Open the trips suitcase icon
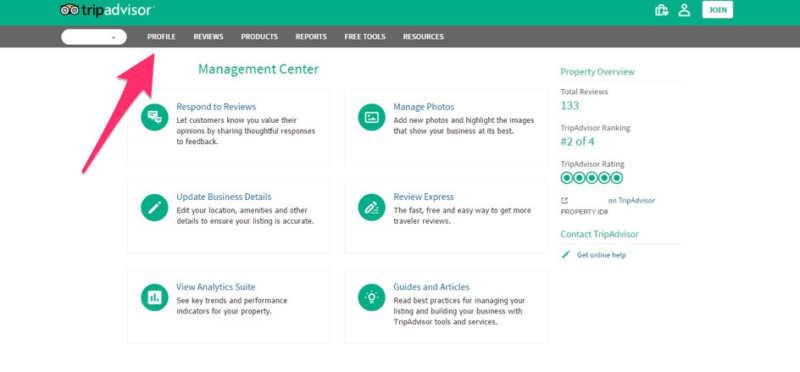The image size is (800, 372). (662, 10)
